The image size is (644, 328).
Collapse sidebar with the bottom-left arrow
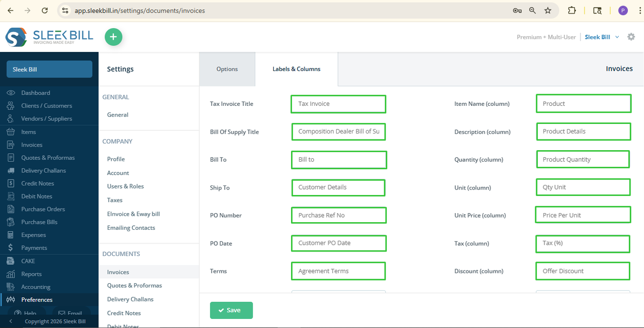tap(11, 321)
